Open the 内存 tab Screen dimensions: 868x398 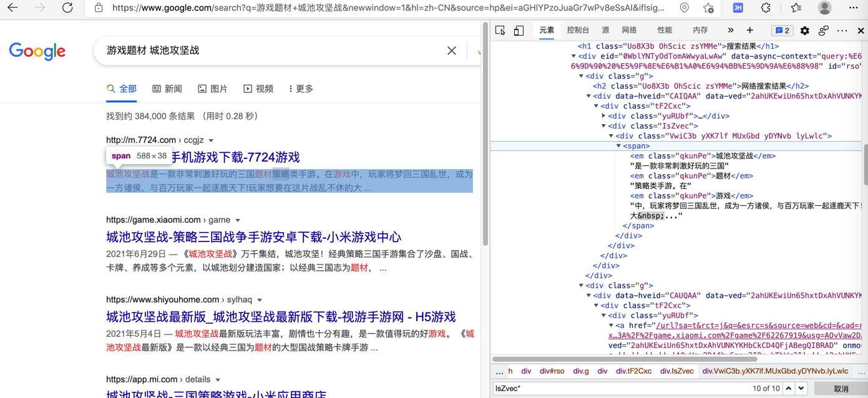click(x=700, y=31)
